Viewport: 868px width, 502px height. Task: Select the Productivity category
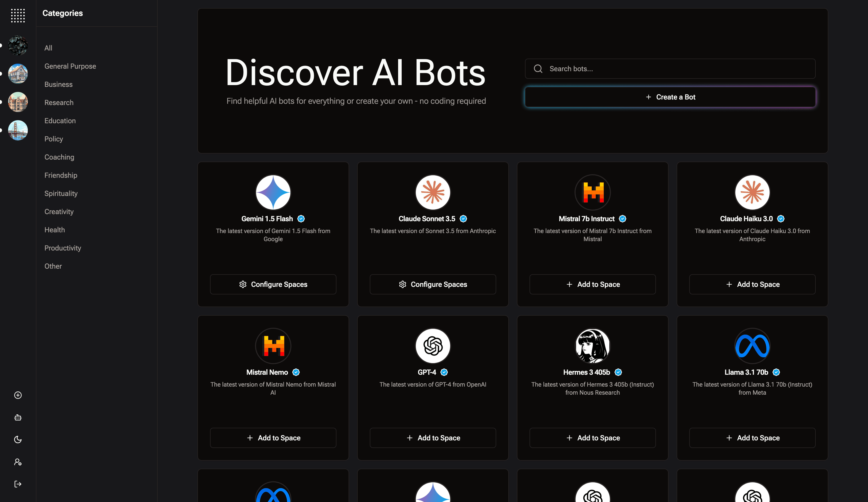[x=63, y=248]
